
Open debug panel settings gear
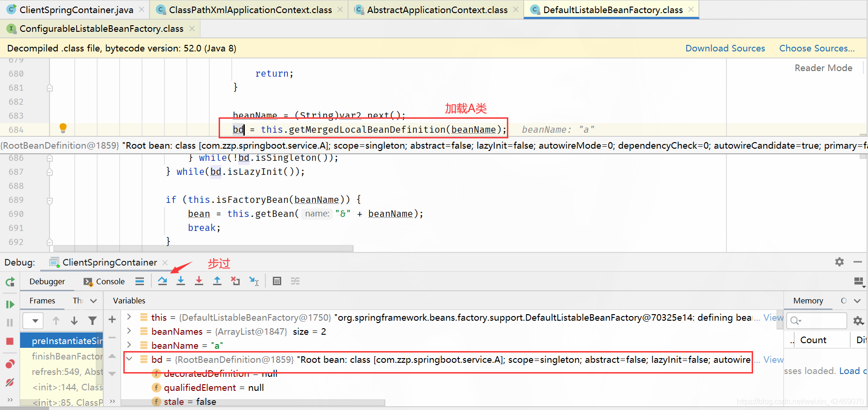pyautogui.click(x=840, y=262)
